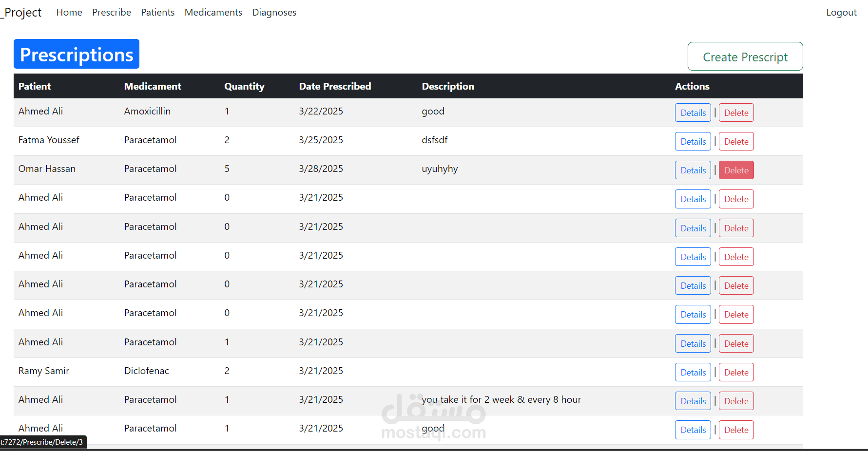The image size is (868, 451).
Task: Delete Fatma Youssef's prescription
Action: [736, 141]
